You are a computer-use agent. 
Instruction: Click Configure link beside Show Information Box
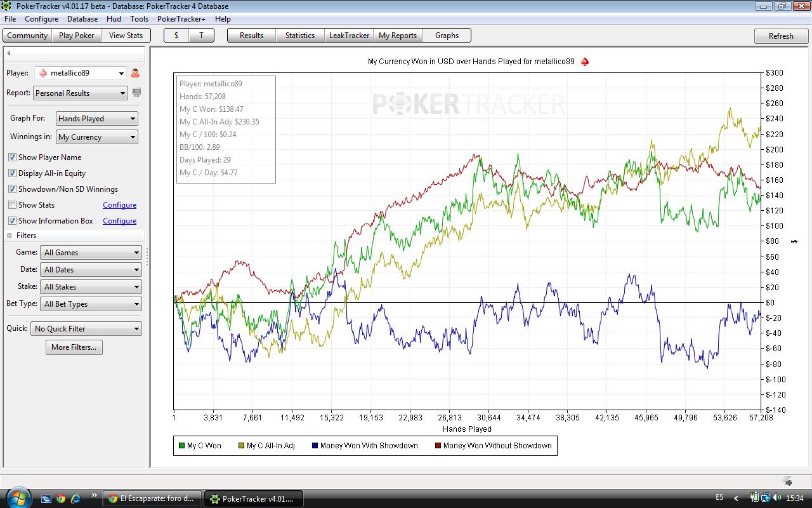[120, 221]
